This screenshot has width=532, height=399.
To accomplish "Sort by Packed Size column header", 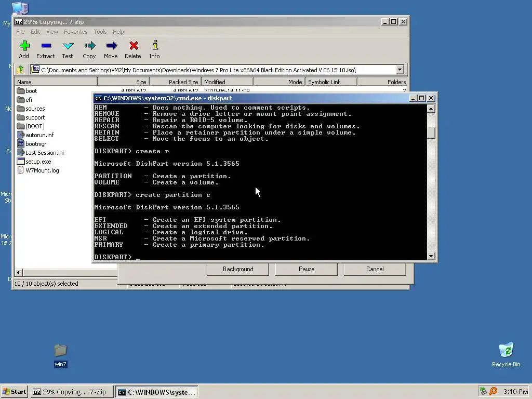I will click(176, 82).
